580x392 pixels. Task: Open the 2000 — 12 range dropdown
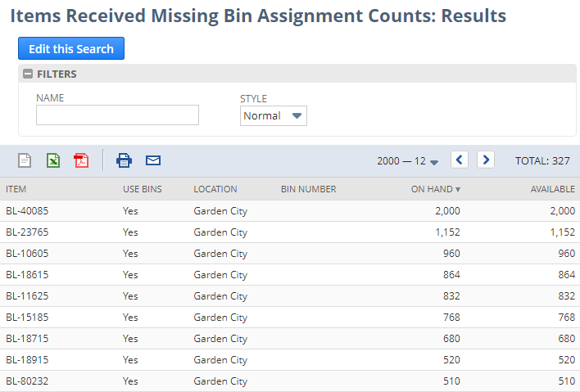pyautogui.click(x=407, y=161)
